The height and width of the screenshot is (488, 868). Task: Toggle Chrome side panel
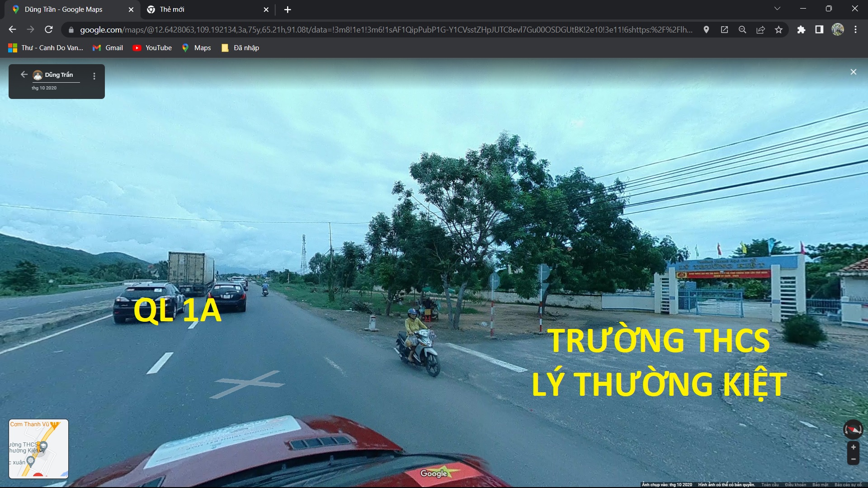[x=819, y=30]
